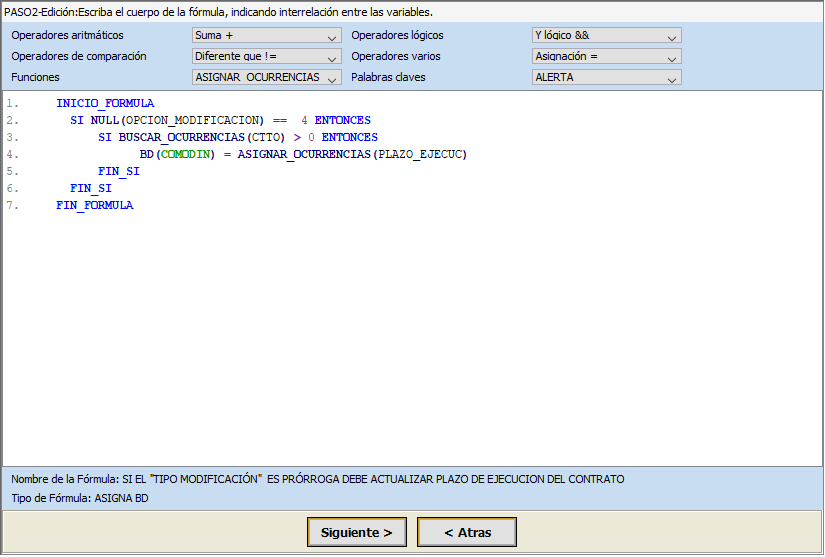
Task: Open the Funciones dropdown showing ASIGNAR_OCURRENCIAS
Action: click(x=266, y=77)
